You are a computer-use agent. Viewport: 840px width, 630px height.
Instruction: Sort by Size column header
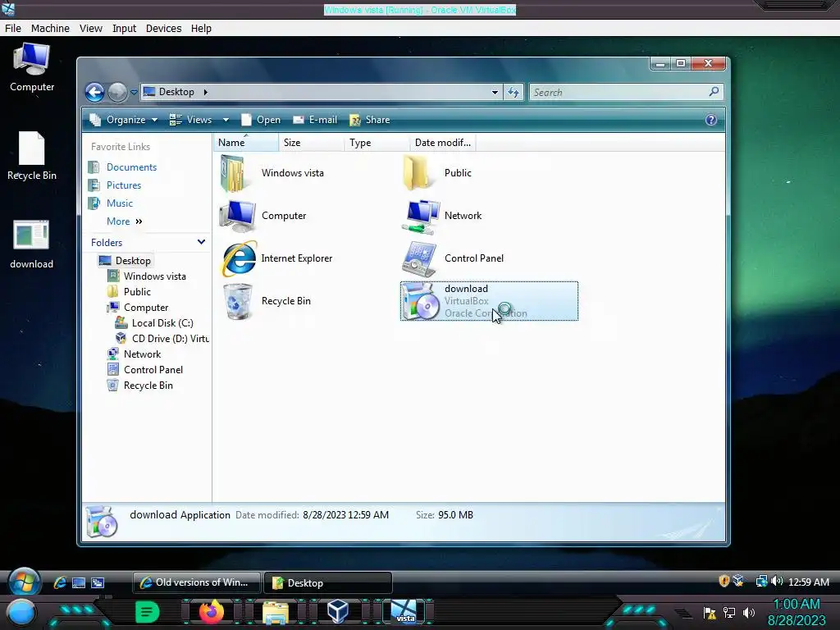click(312, 143)
